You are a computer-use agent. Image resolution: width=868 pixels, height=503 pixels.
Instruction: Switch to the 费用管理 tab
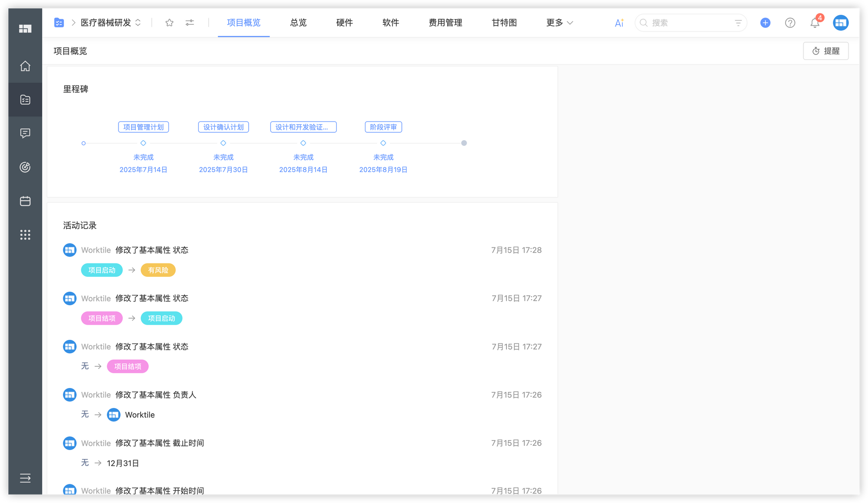(x=445, y=23)
